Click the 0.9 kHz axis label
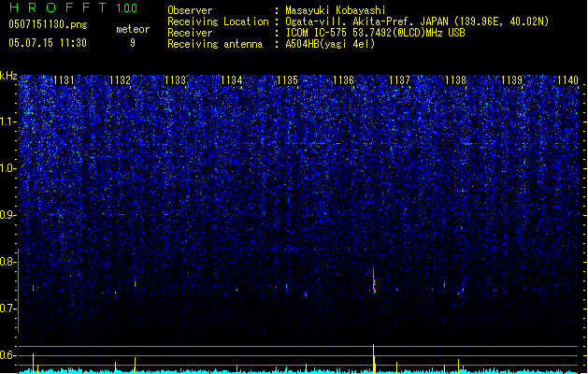Screen dimensions: 588x374 (8, 215)
